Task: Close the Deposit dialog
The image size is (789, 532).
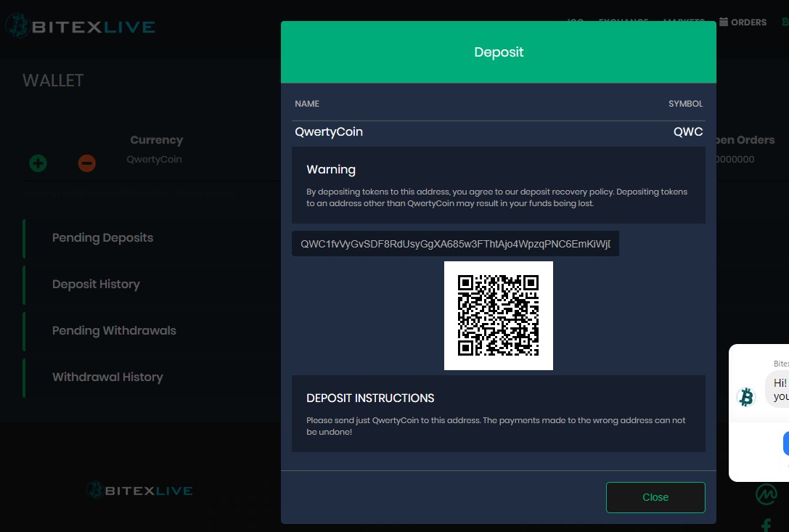Action: click(x=655, y=497)
